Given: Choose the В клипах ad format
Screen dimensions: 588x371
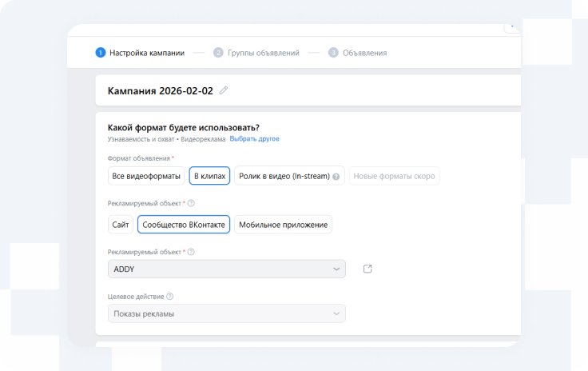Looking at the screenshot, I should (x=210, y=176).
